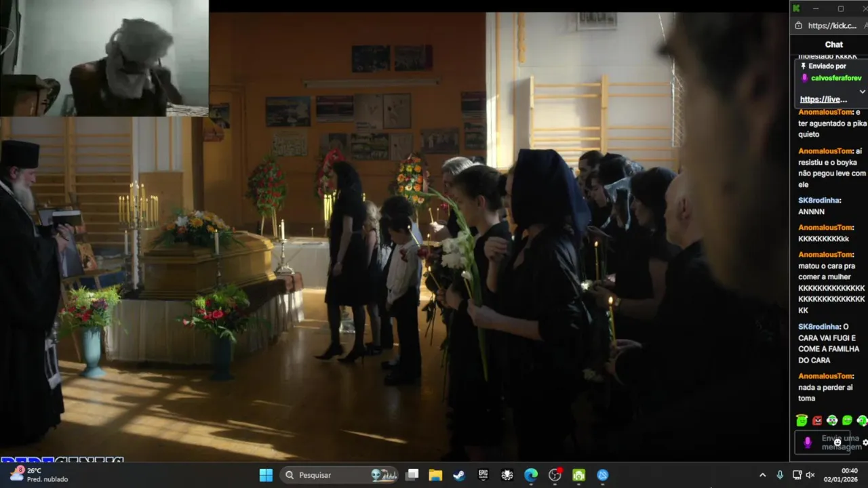Image resolution: width=868 pixels, height=488 pixels.
Task: Click the system tray microphone icon
Action: (780, 475)
